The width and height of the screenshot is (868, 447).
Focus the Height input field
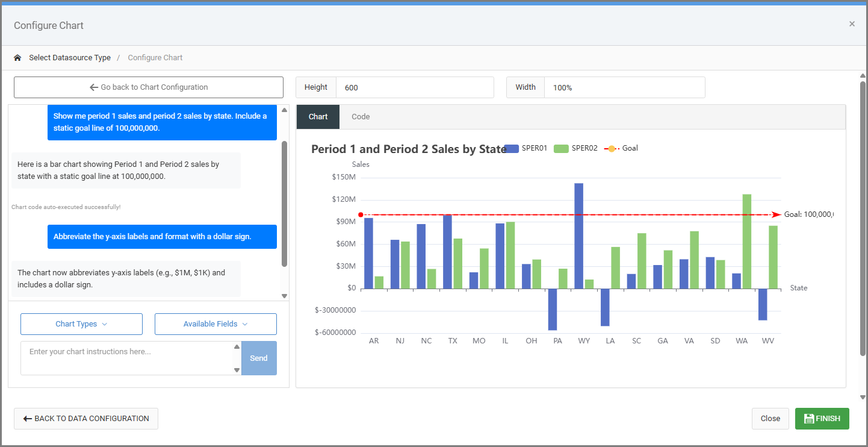414,87
